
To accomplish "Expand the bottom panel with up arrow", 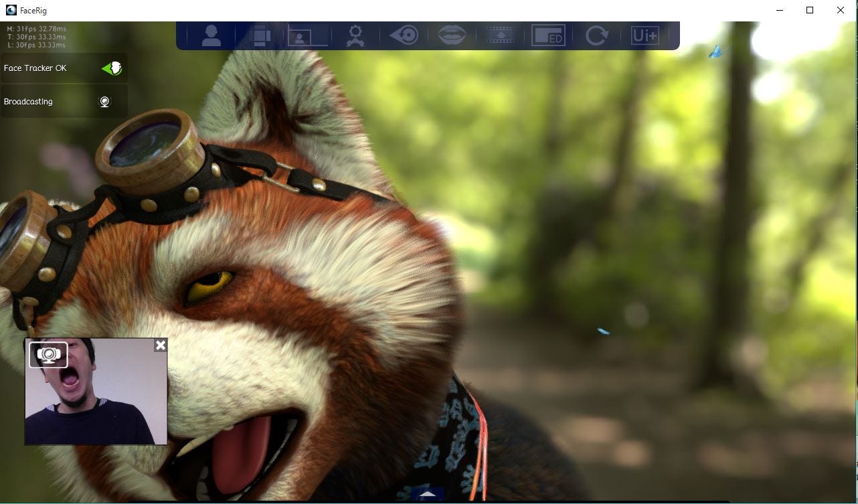I will click(x=428, y=495).
